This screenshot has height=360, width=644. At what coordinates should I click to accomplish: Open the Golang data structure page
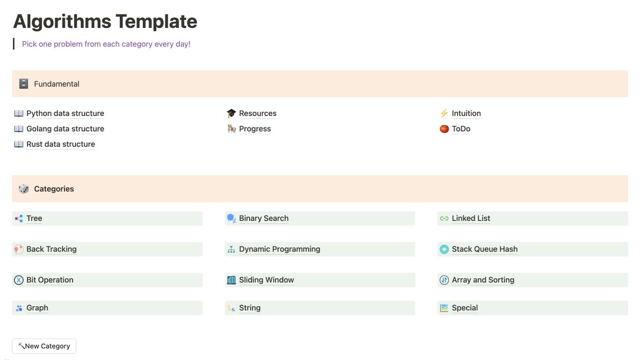click(65, 129)
